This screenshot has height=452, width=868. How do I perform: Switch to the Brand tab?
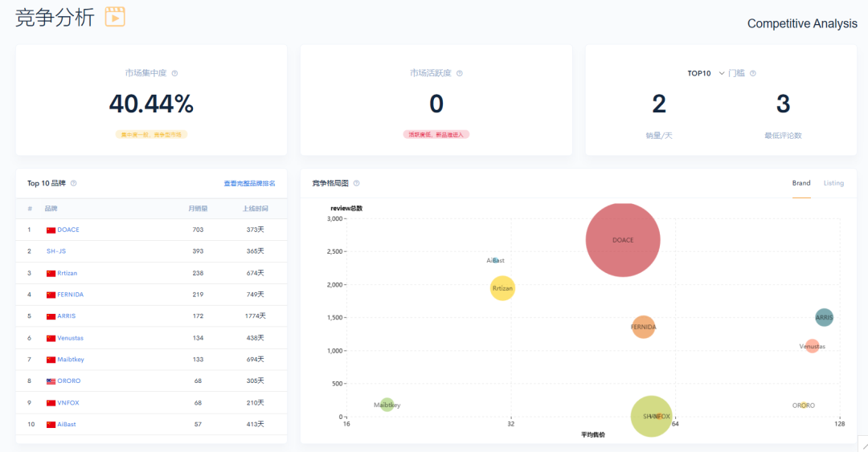(801, 183)
